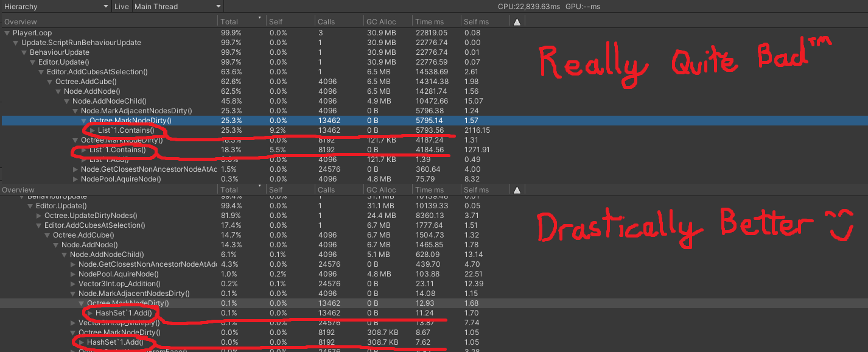868x352 pixels.
Task: Click the warning icon column header in top panel
Action: (x=517, y=21)
